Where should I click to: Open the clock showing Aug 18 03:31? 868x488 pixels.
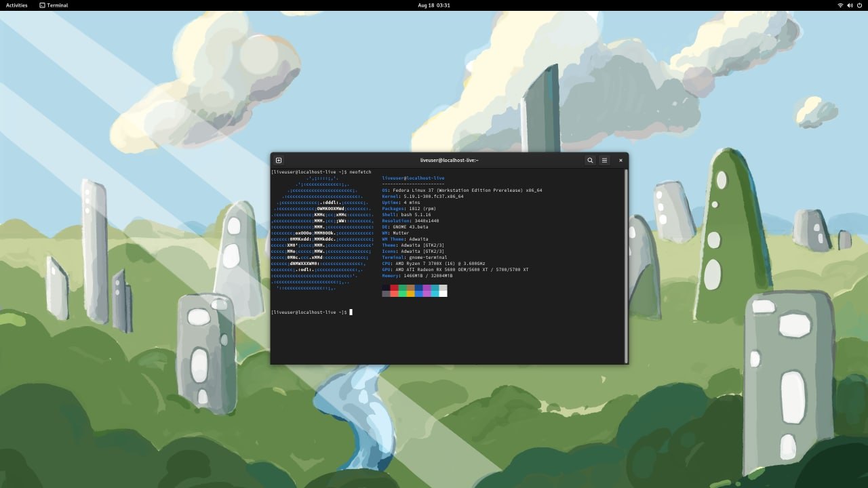coord(434,5)
